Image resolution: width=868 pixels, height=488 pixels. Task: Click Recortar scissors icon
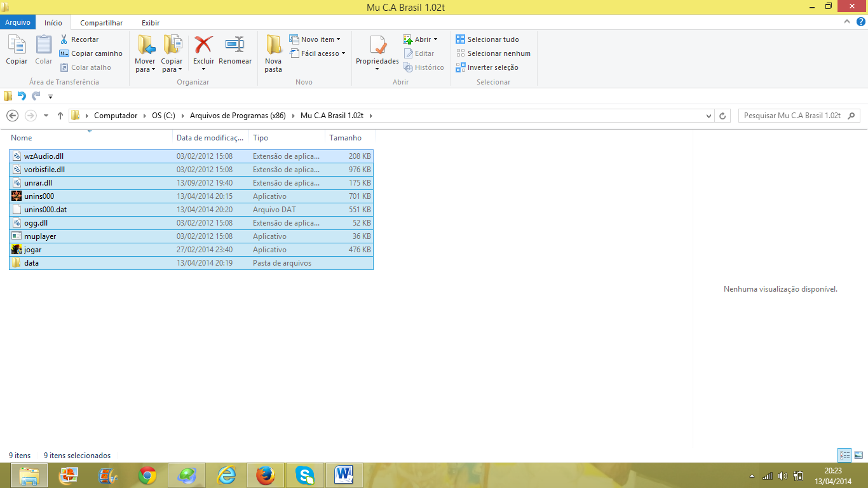[64, 39]
